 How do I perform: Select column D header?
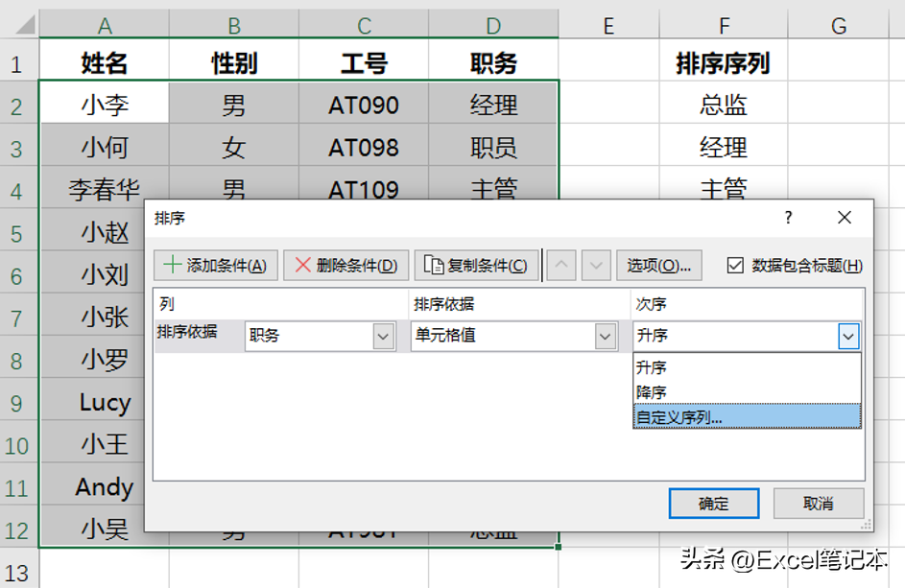493,24
